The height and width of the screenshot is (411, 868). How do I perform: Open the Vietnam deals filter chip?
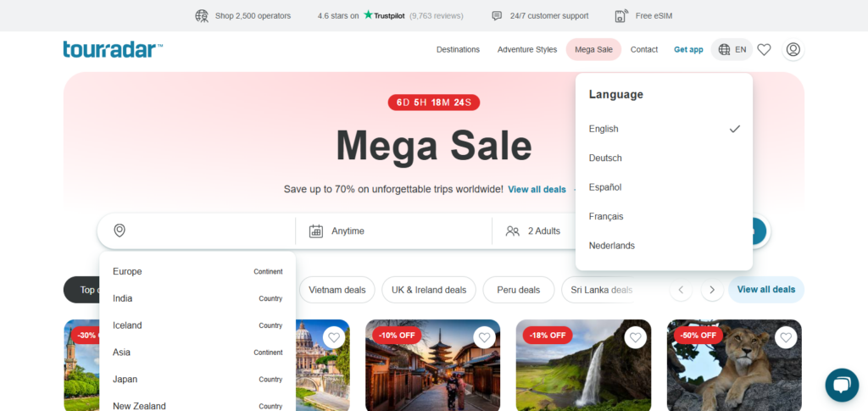(x=337, y=290)
